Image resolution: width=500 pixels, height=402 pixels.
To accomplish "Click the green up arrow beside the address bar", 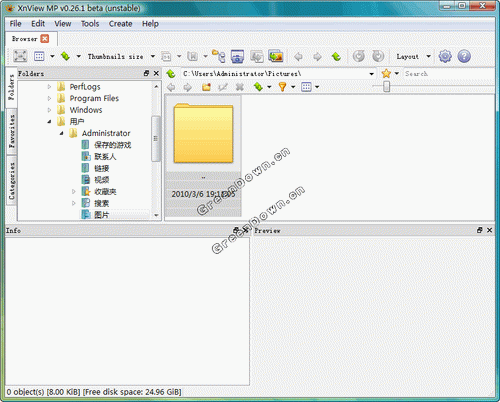I will click(171, 74).
